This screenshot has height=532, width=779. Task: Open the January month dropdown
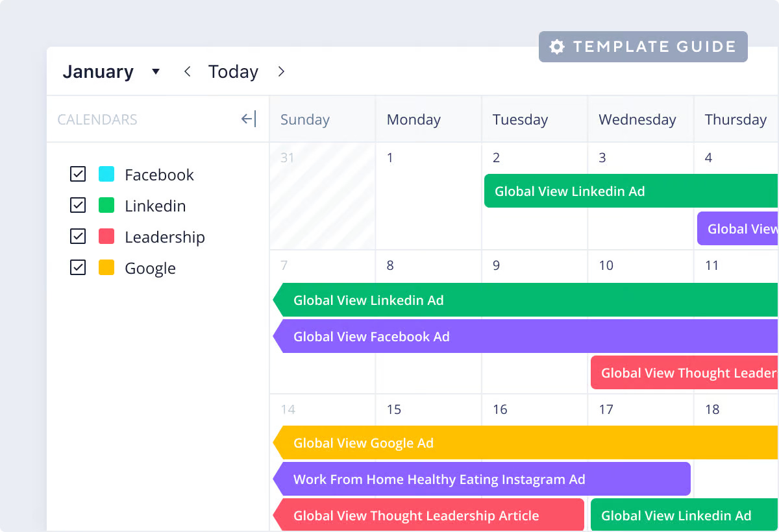pyautogui.click(x=98, y=71)
